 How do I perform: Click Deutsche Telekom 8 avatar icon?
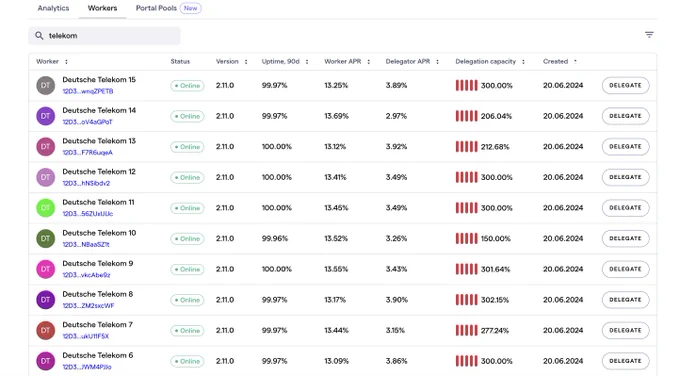(x=46, y=300)
